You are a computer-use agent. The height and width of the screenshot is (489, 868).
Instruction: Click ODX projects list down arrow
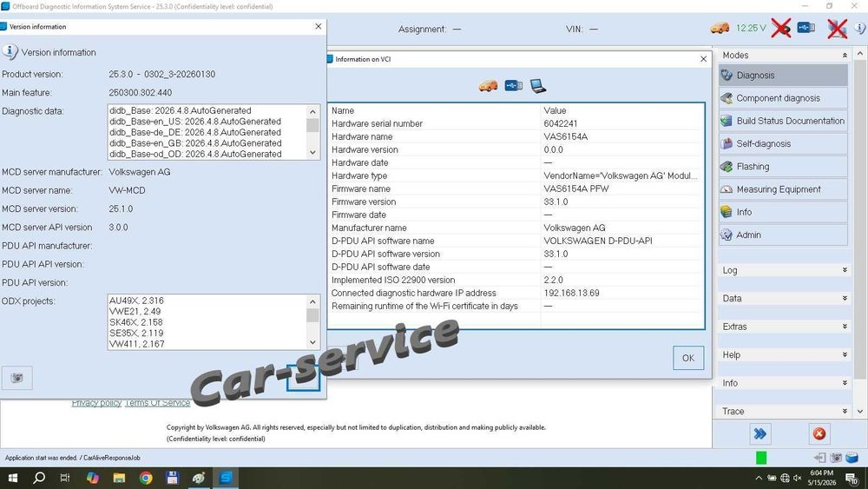312,342
